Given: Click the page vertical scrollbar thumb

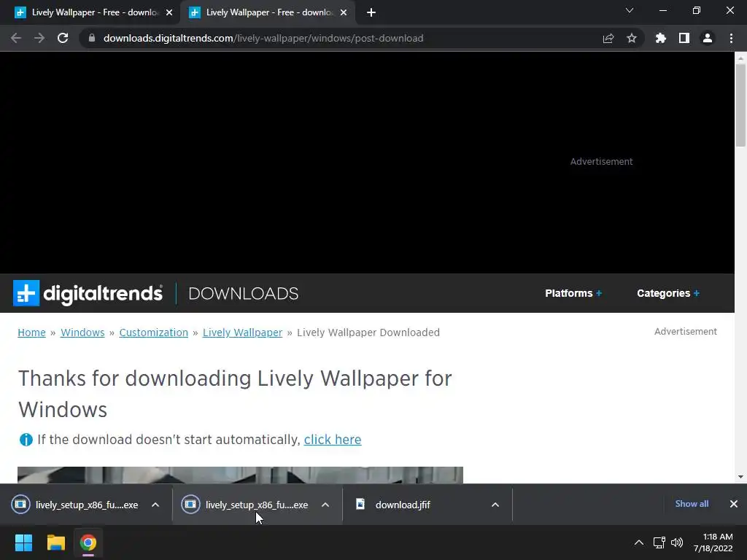Looking at the screenshot, I should pyautogui.click(x=740, y=106).
